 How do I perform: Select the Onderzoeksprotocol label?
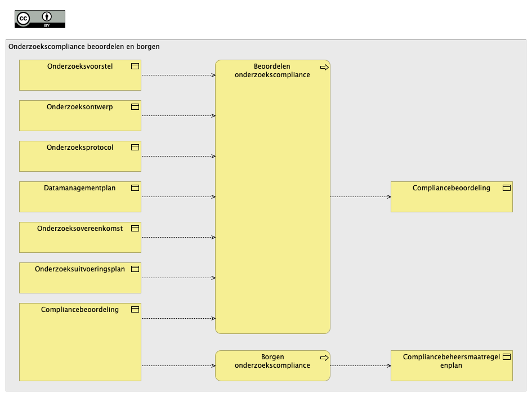coord(80,148)
